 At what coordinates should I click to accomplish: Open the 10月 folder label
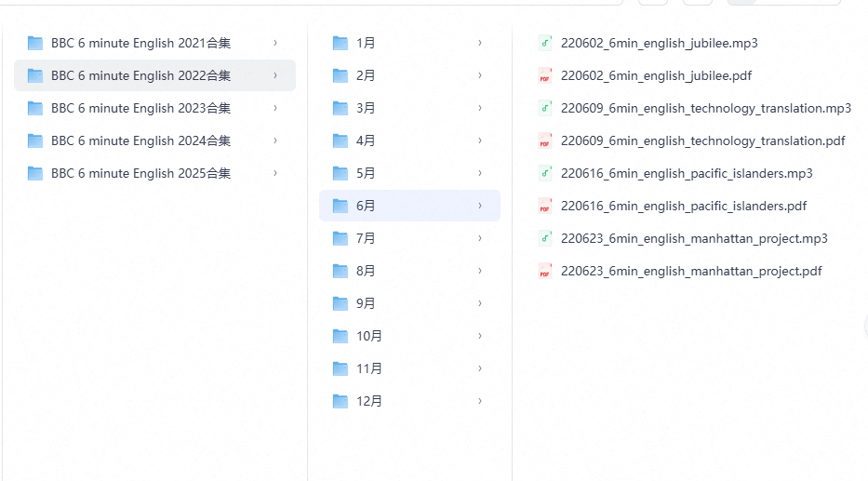pos(368,337)
